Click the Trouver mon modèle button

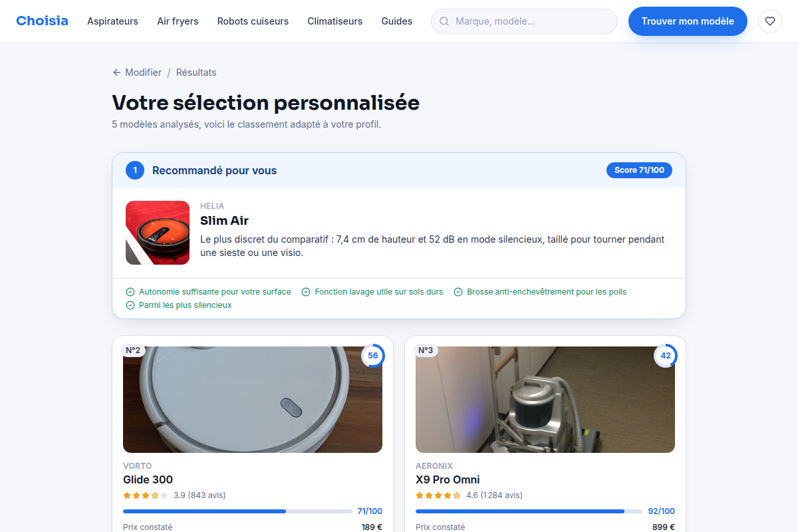pos(688,21)
